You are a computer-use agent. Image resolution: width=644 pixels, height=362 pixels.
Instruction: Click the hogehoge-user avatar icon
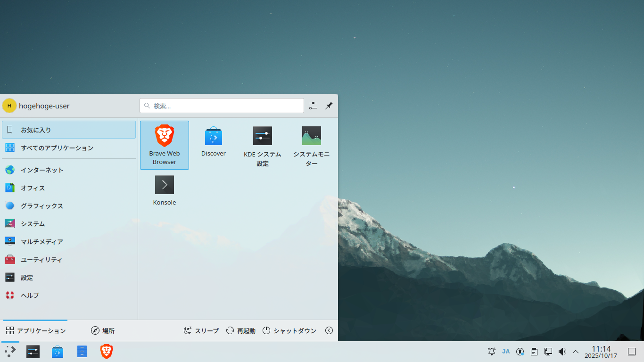click(9, 106)
